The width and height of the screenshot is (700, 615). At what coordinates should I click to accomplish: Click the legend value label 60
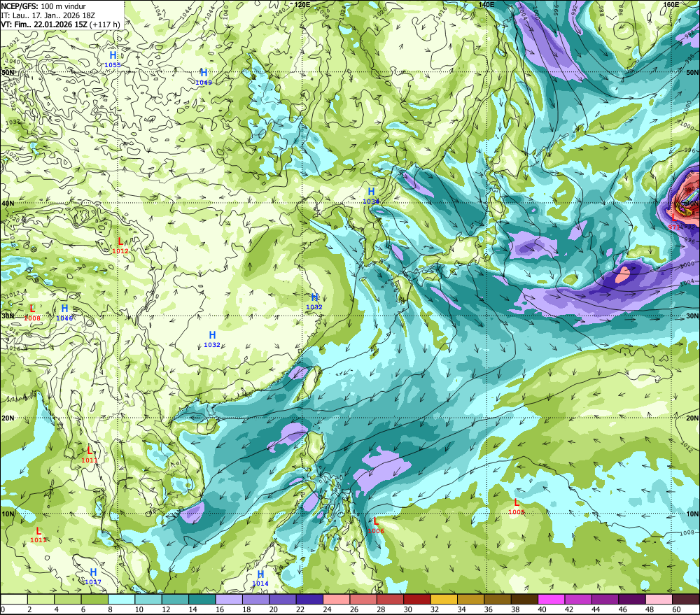(x=676, y=609)
